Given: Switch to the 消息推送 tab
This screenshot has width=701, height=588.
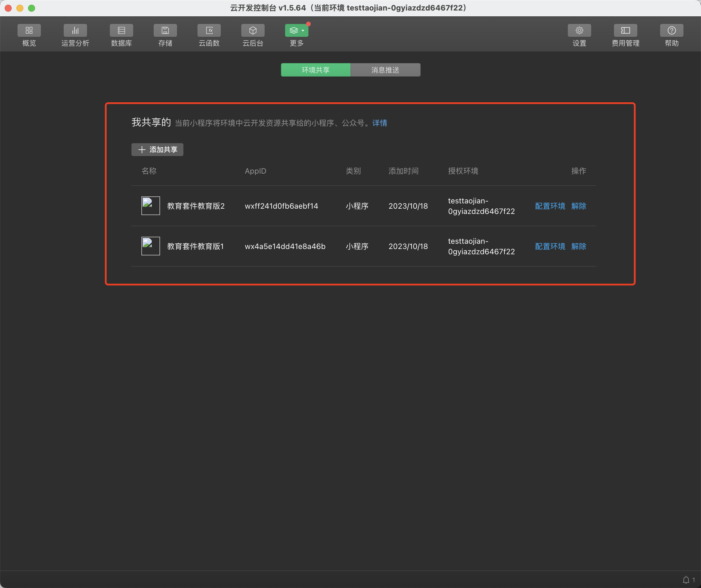Looking at the screenshot, I should [x=385, y=70].
